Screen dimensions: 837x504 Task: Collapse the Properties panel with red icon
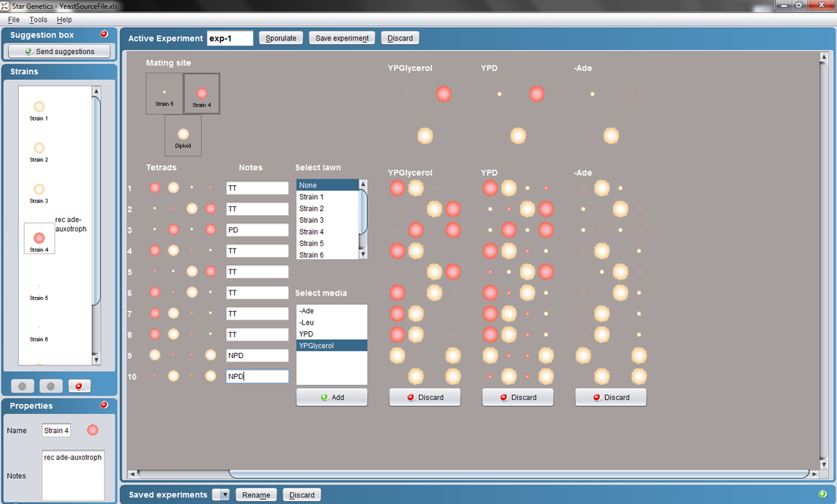point(104,405)
